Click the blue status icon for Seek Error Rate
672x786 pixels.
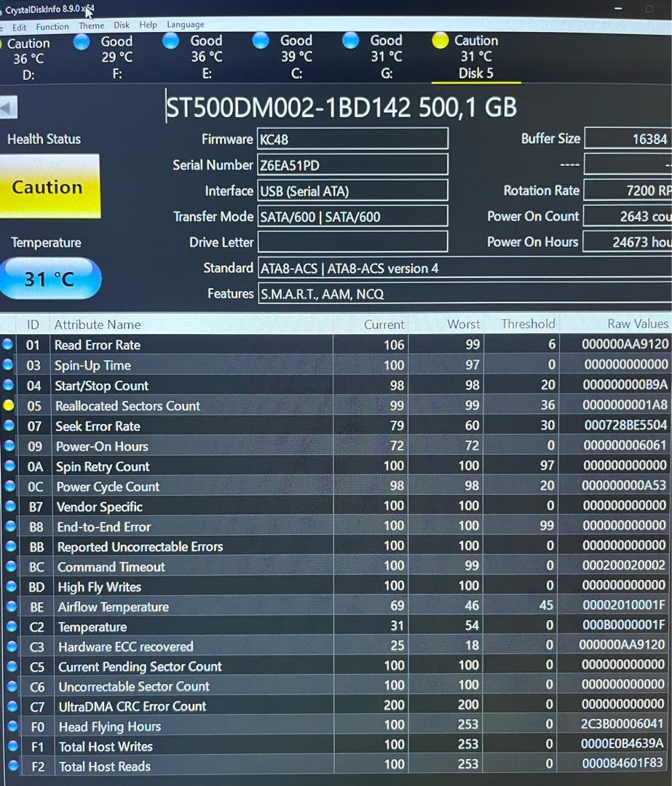(x=9, y=425)
